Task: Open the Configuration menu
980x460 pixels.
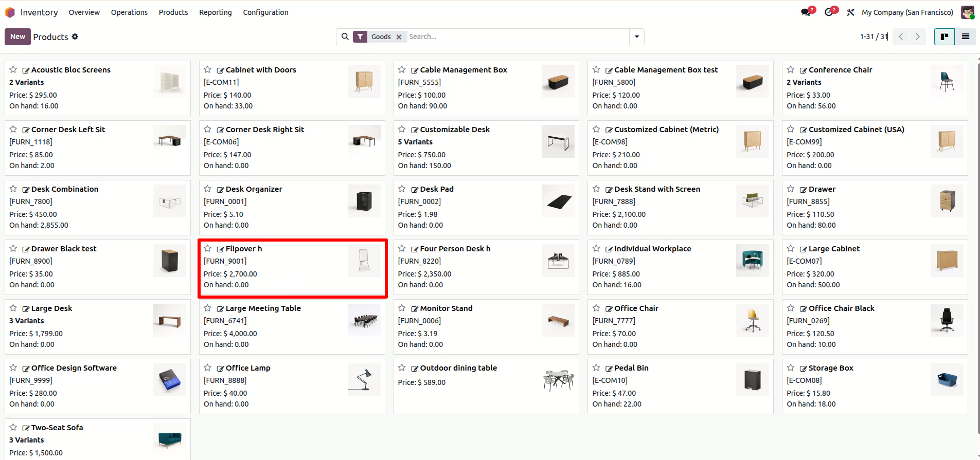Action: click(265, 12)
